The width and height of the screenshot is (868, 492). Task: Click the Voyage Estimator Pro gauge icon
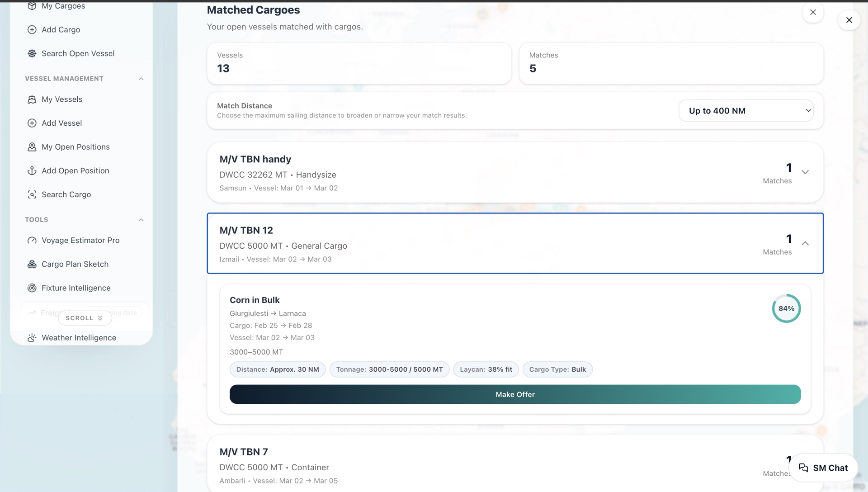coord(32,241)
